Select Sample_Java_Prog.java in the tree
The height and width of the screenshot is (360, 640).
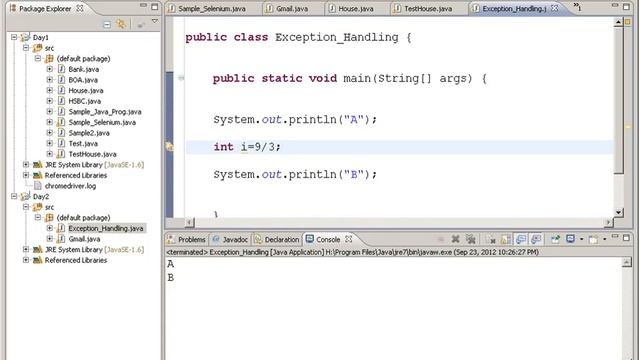[x=105, y=112]
